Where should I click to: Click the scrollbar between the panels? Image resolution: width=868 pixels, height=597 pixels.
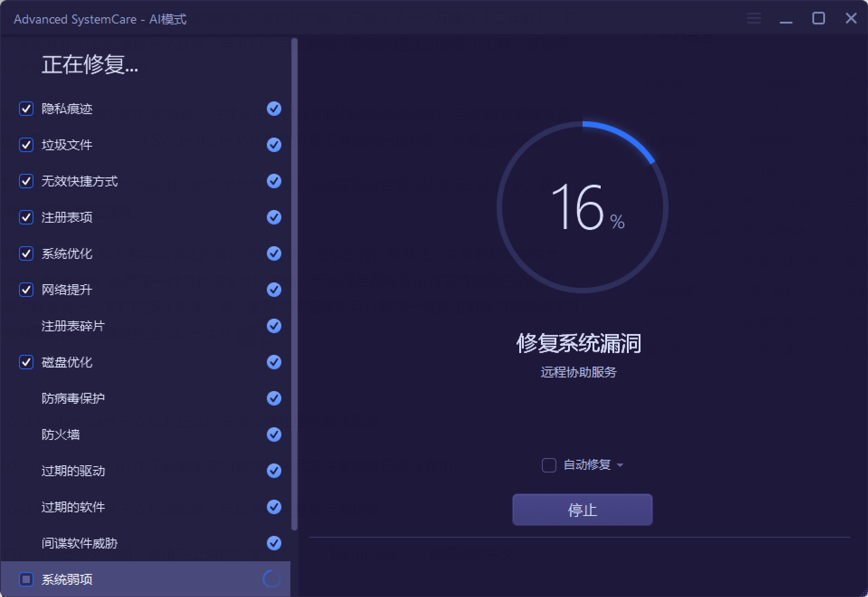(295, 294)
